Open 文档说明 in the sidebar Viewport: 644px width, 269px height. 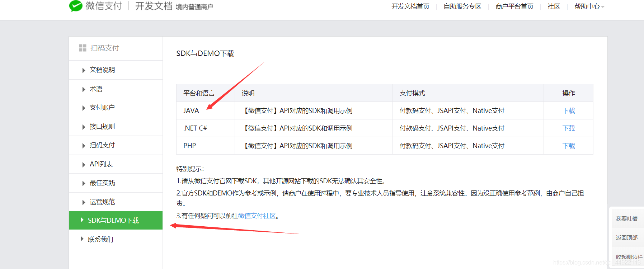point(102,70)
